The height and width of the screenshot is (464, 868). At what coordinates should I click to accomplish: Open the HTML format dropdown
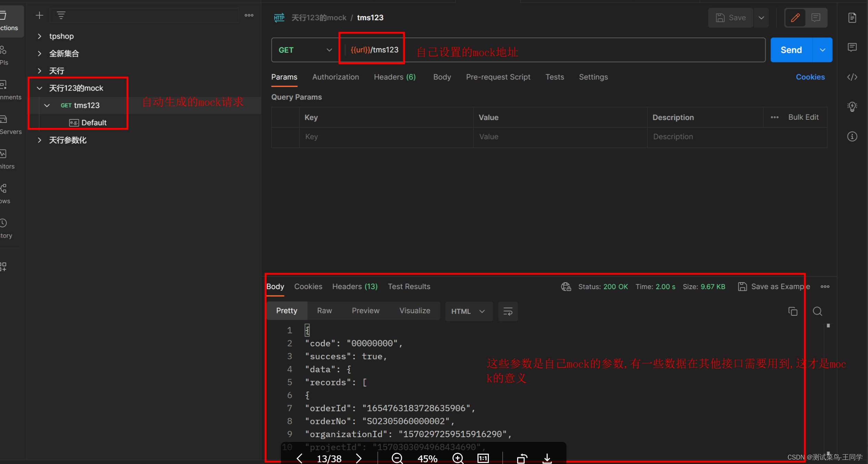[x=468, y=311]
